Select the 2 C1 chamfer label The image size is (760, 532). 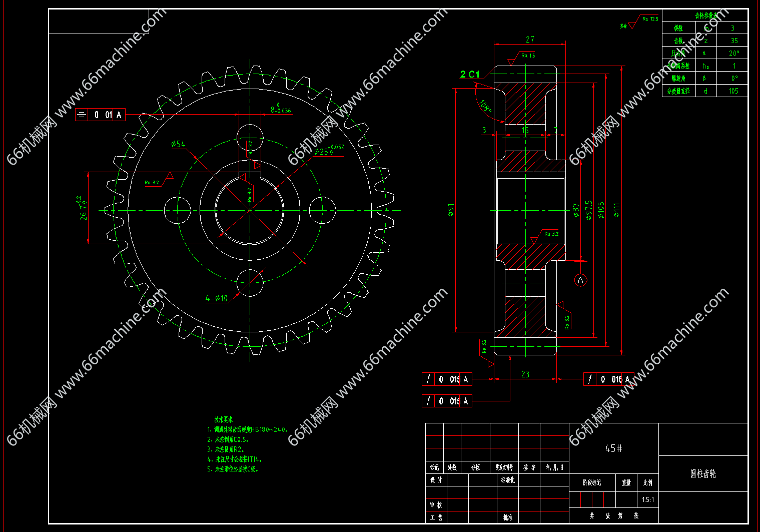pyautogui.click(x=470, y=75)
